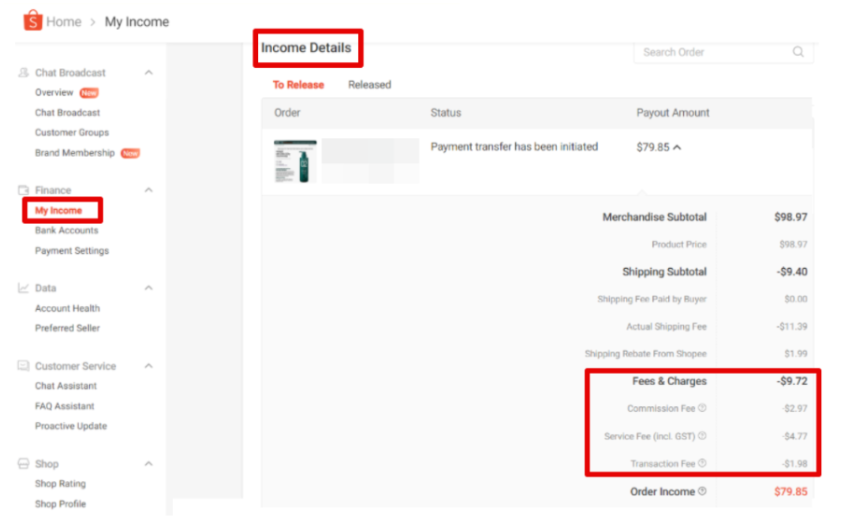This screenshot has width=868, height=531.
Task: Switch to the Released tab
Action: click(369, 85)
